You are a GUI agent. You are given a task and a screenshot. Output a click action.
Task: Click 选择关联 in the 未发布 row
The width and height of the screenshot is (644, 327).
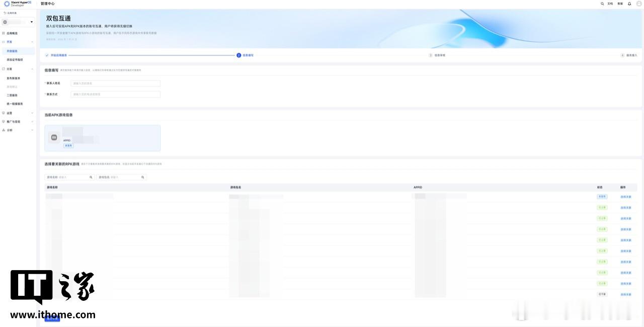(626, 197)
